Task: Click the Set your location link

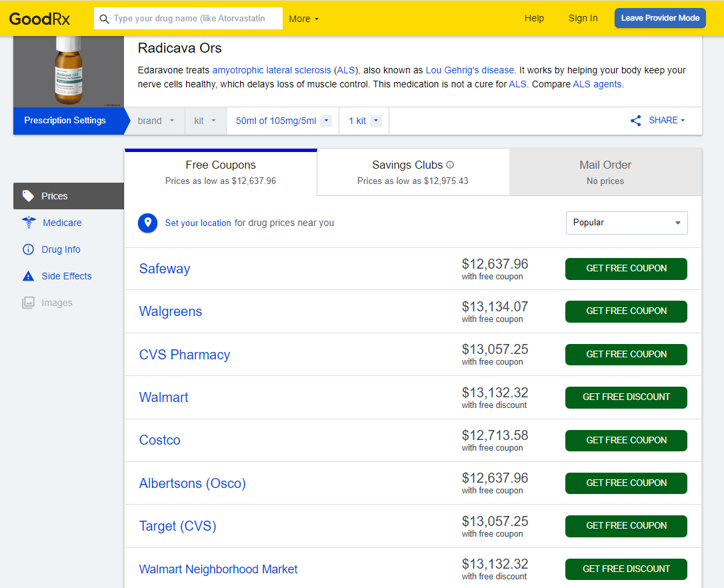Action: pos(197,223)
